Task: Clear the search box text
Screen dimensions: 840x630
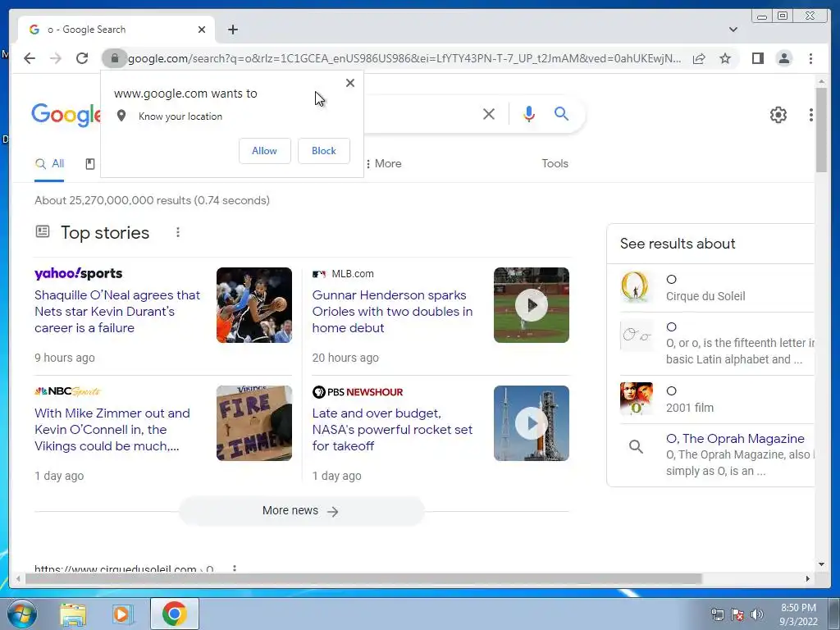Action: (489, 113)
